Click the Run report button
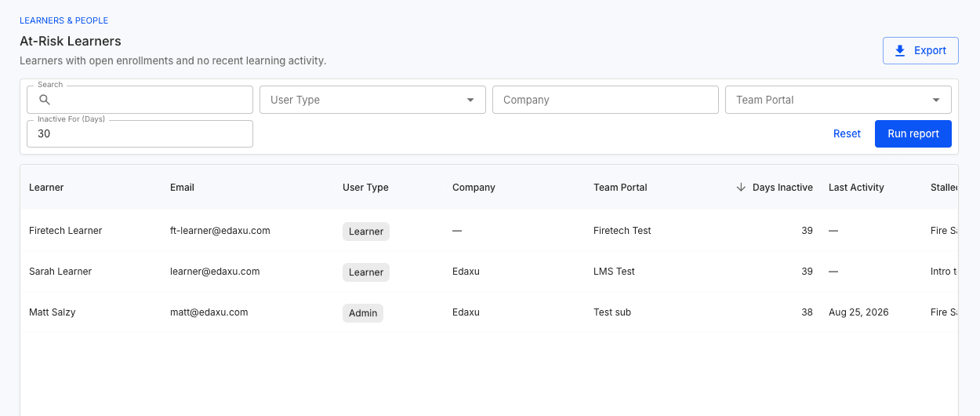 coord(913,133)
